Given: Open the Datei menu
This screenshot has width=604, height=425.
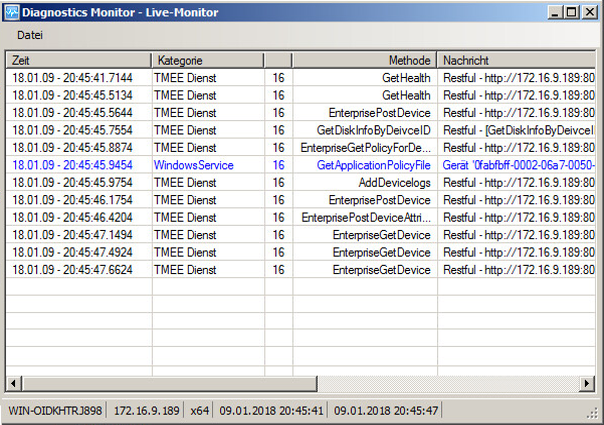Looking at the screenshot, I should [x=30, y=35].
